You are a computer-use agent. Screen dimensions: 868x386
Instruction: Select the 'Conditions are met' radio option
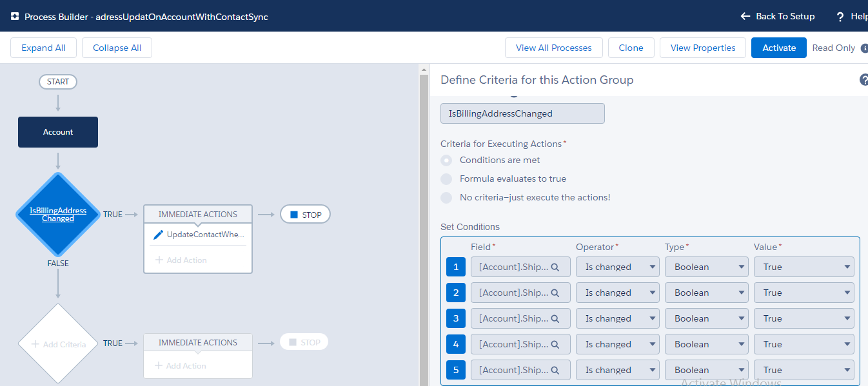click(446, 160)
